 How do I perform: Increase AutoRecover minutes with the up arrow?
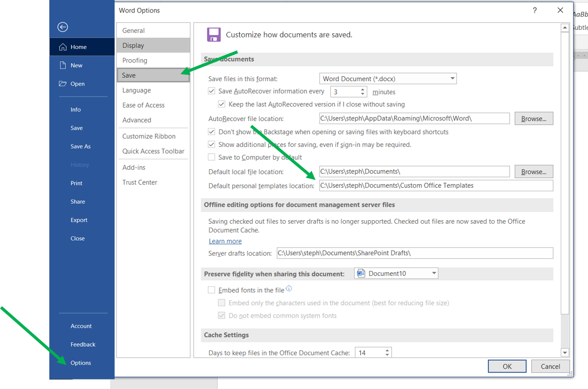(363, 89)
